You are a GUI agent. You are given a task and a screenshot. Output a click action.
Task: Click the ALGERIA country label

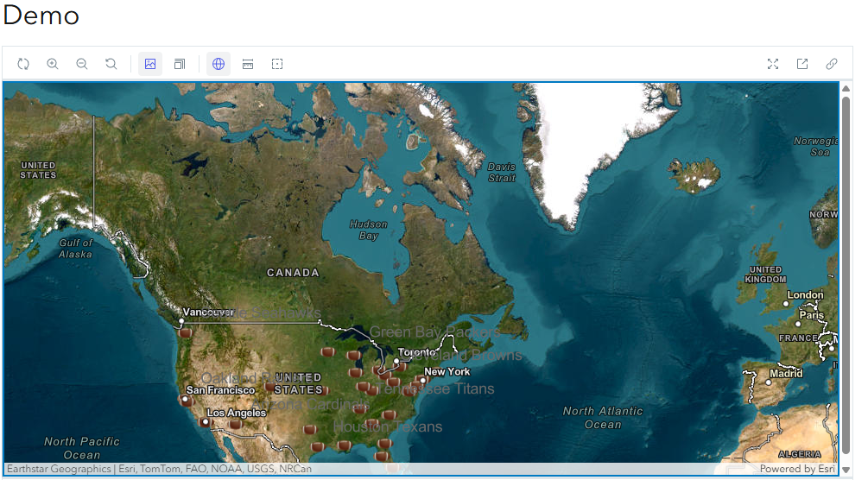tap(800, 454)
